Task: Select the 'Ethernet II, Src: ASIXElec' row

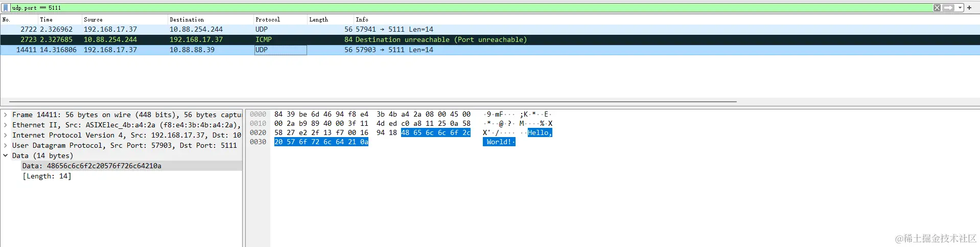Action: click(122, 125)
